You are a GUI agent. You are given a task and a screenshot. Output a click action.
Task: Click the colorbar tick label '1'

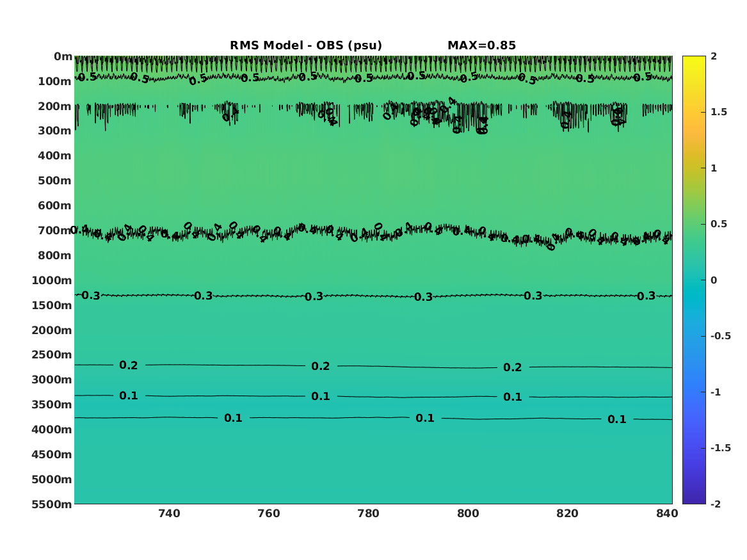(x=714, y=168)
